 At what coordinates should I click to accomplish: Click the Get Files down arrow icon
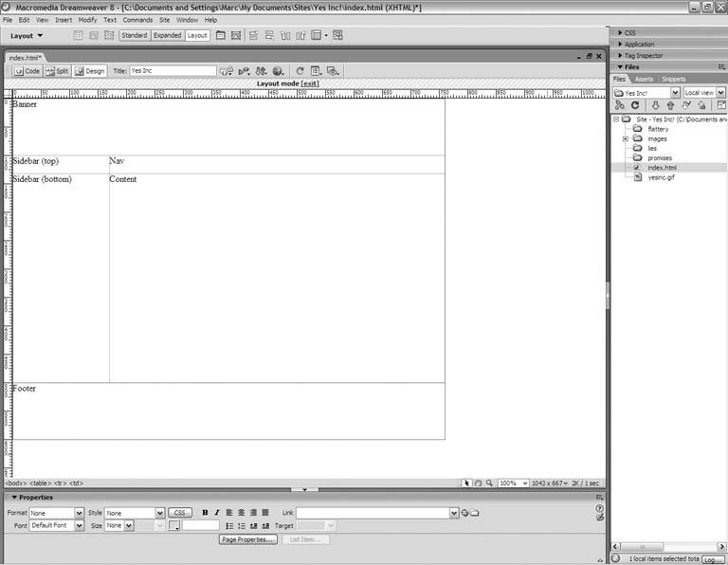[655, 105]
